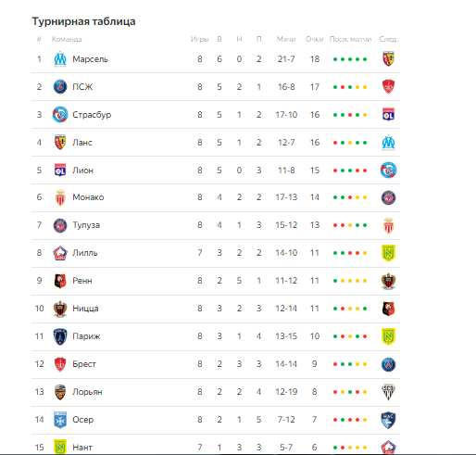Click the Париж club crest in row 11
Viewport: 476px width, 455px height.
[x=60, y=336]
